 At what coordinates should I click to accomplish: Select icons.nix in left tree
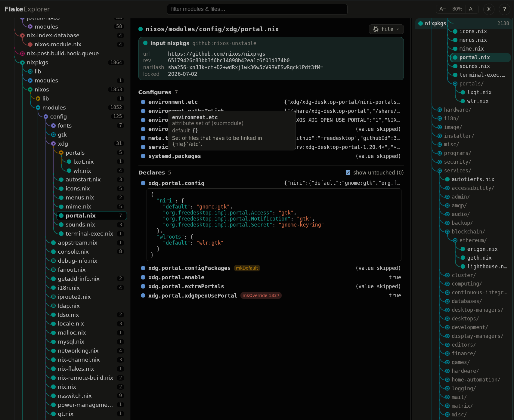(x=78, y=189)
